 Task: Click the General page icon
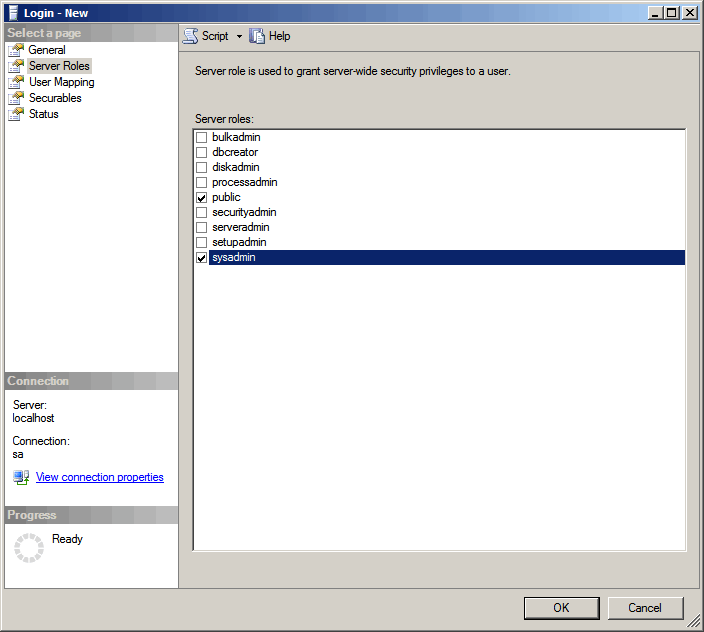(x=16, y=50)
